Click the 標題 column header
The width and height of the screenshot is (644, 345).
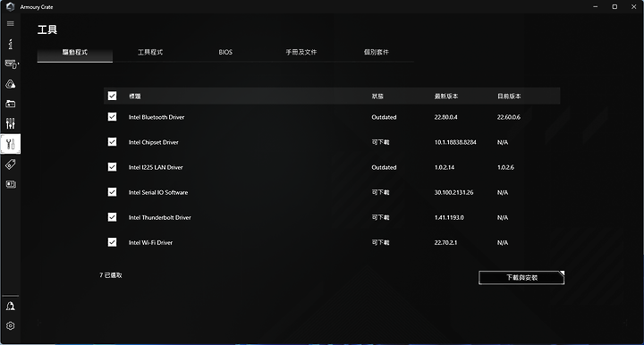tap(135, 97)
